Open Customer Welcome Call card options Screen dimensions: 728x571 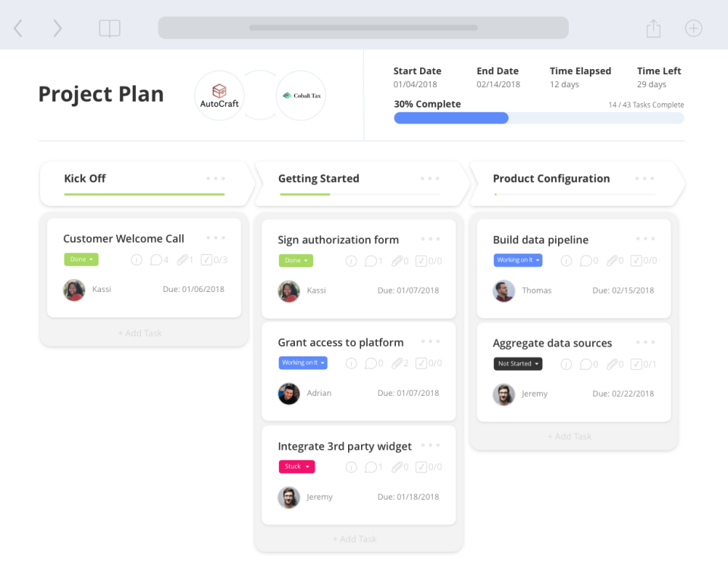pos(216,237)
